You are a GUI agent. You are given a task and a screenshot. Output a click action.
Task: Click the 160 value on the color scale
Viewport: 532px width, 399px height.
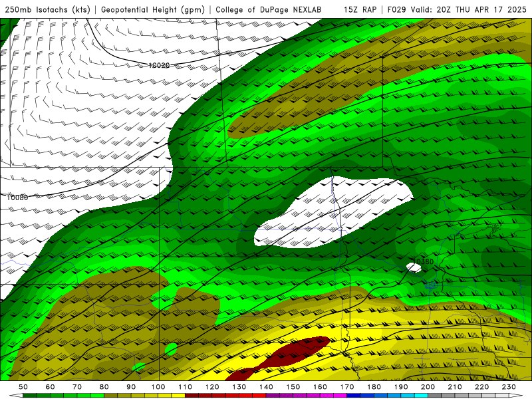(320, 387)
